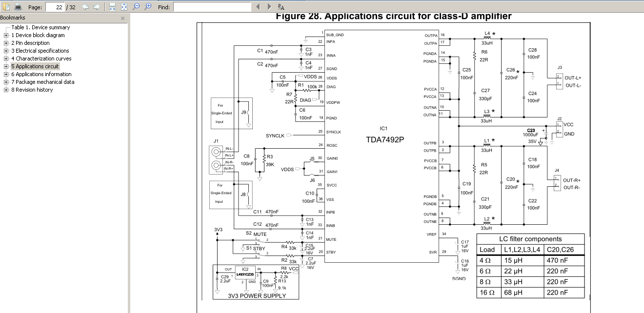644x313 pixels.
Task: Click the zoom out magnifier
Action: pos(136,7)
